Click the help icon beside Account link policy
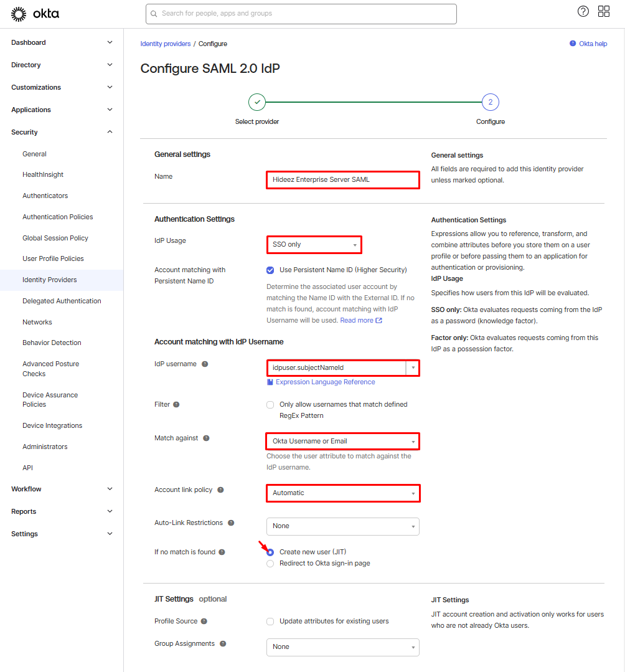This screenshot has width=625, height=672. (220, 490)
